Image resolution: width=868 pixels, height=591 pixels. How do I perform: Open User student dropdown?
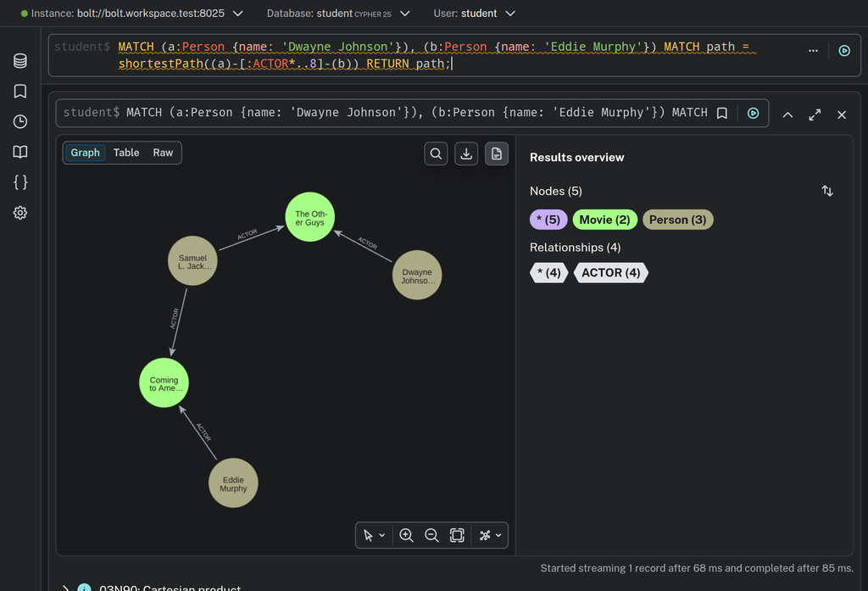point(475,14)
